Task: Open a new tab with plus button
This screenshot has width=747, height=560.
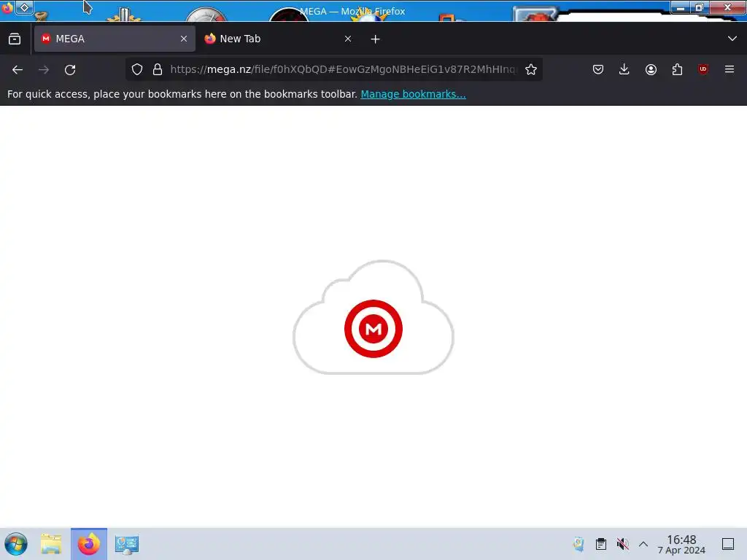Action: pyautogui.click(x=376, y=39)
